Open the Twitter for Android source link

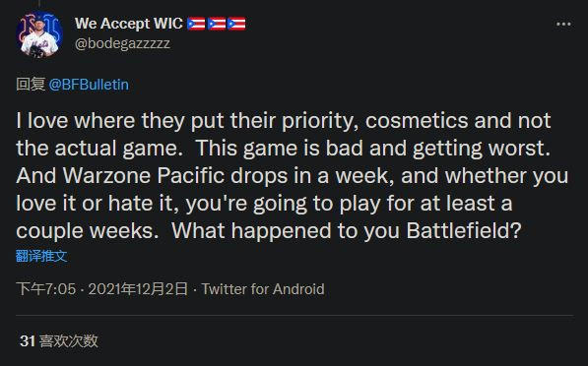pos(263,289)
